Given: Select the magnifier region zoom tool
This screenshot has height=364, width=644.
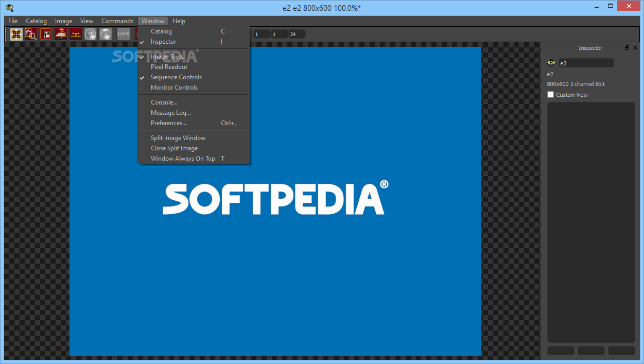Looking at the screenshot, I should 31,34.
